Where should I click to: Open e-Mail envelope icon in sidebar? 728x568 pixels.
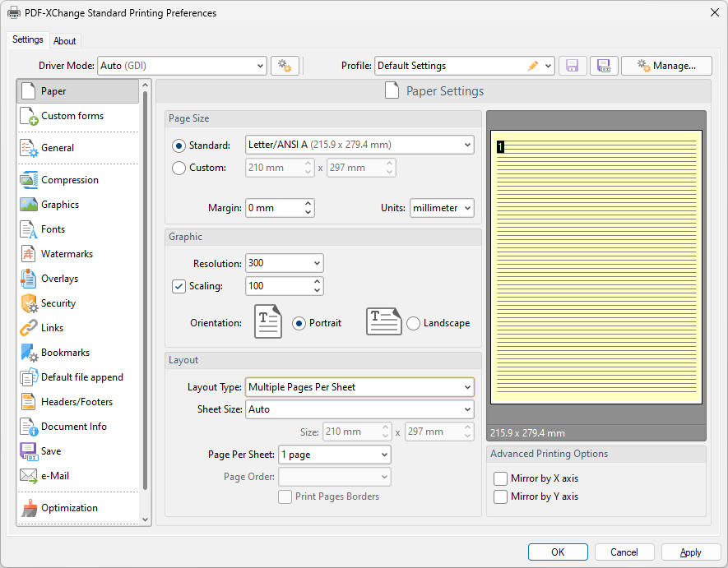click(x=29, y=476)
